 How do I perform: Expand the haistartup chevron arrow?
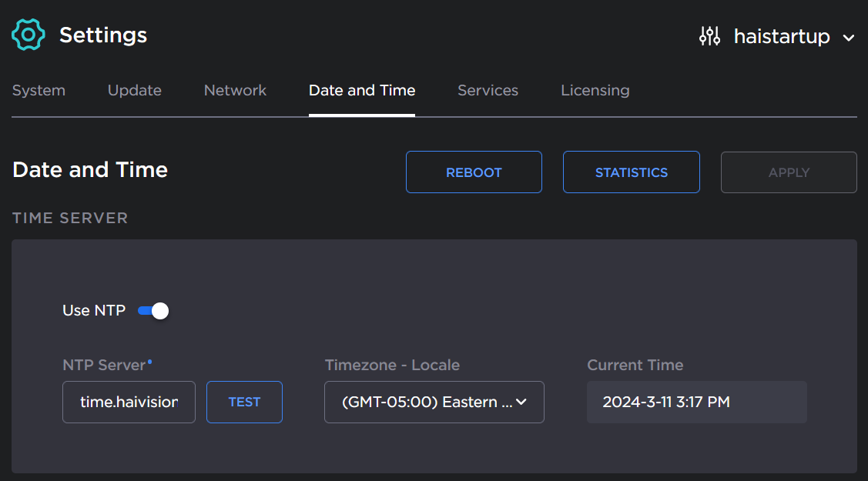(849, 38)
